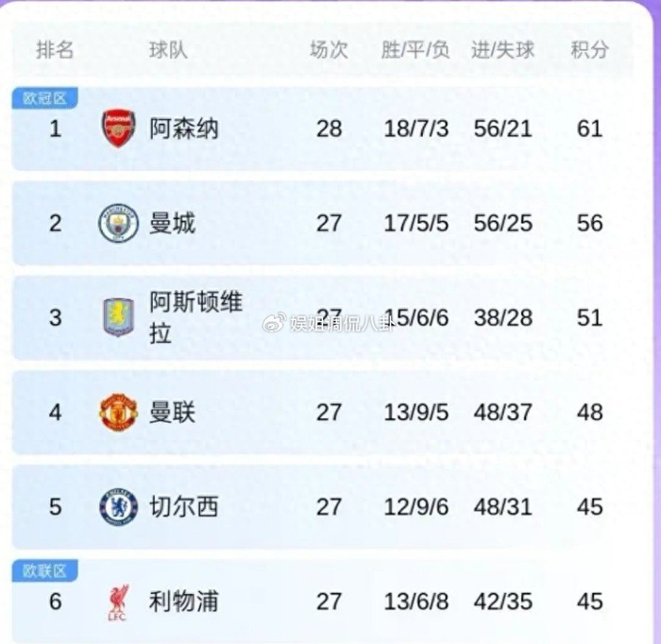Image resolution: width=661 pixels, height=644 pixels.
Task: Click the 欧联区 zone label
Action: (x=44, y=570)
